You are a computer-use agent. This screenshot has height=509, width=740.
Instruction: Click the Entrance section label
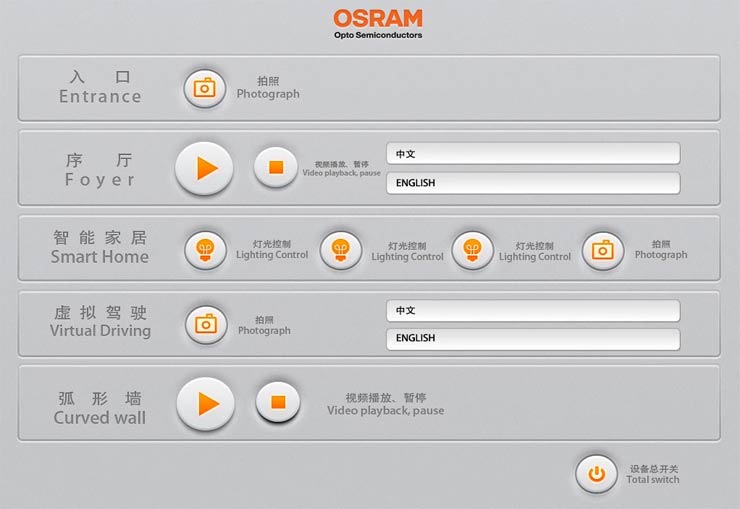point(100,88)
